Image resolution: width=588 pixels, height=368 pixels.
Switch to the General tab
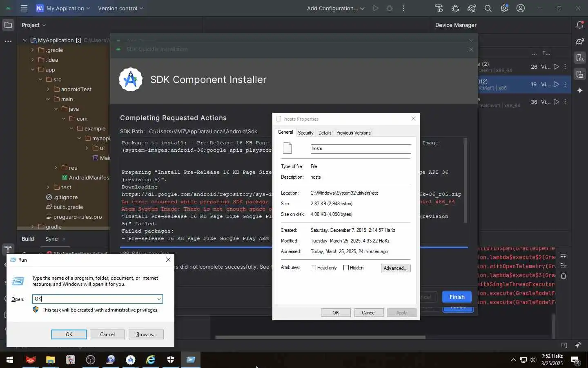click(285, 132)
